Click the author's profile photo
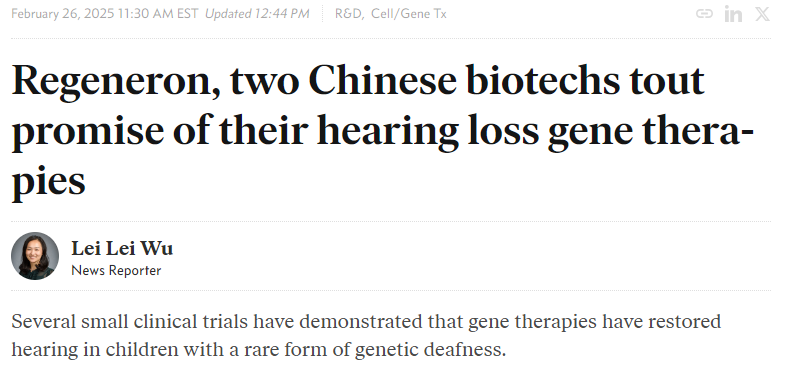Image resolution: width=803 pixels, height=392 pixels. 35,256
